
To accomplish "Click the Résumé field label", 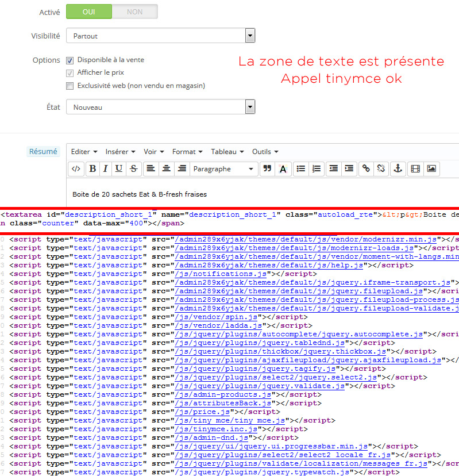I will coord(43,151).
